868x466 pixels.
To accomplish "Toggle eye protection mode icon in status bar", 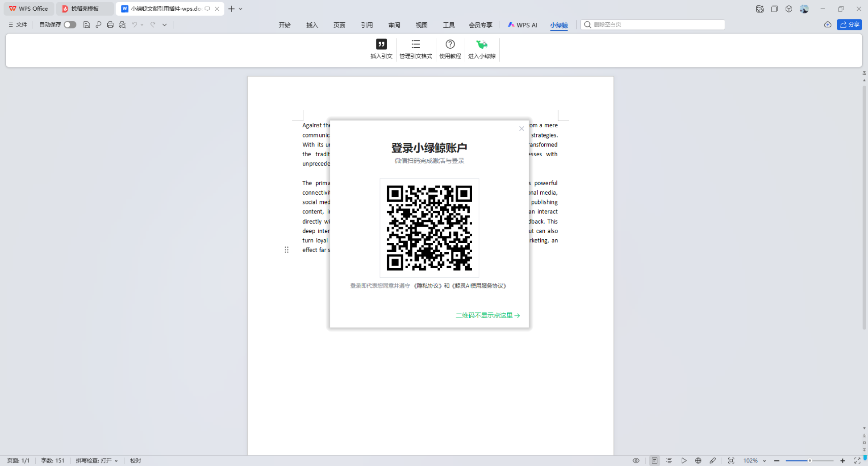I will tap(636, 461).
